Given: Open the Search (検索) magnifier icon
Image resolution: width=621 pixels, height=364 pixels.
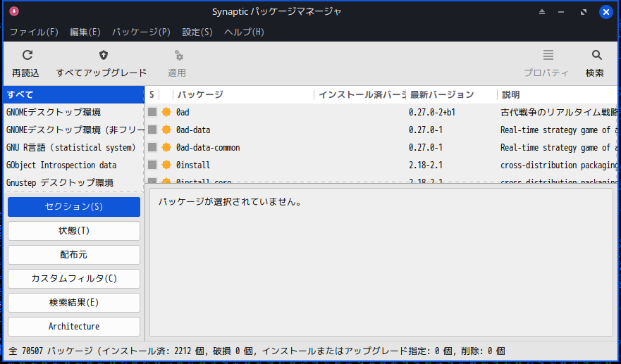Looking at the screenshot, I should (x=596, y=56).
